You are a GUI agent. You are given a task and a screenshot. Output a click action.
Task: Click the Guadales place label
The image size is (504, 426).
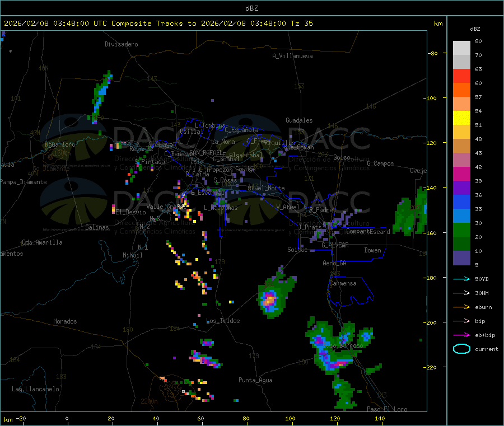coord(299,120)
